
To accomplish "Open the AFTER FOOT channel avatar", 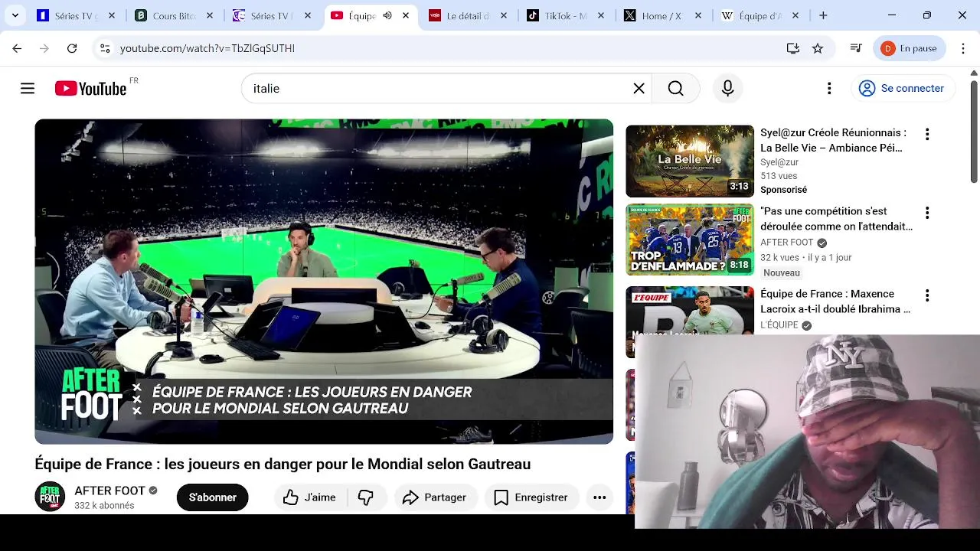I will (x=50, y=497).
